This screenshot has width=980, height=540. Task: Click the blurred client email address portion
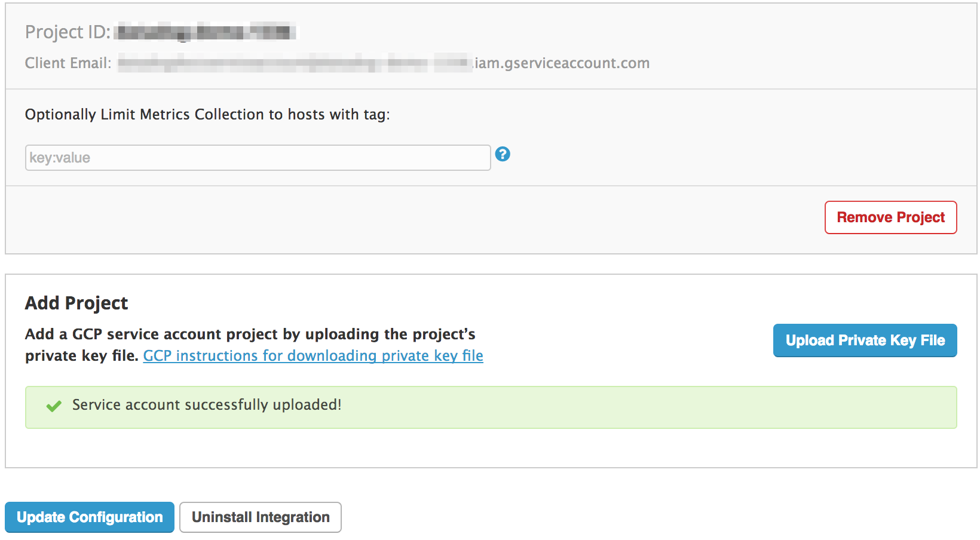tap(295, 63)
